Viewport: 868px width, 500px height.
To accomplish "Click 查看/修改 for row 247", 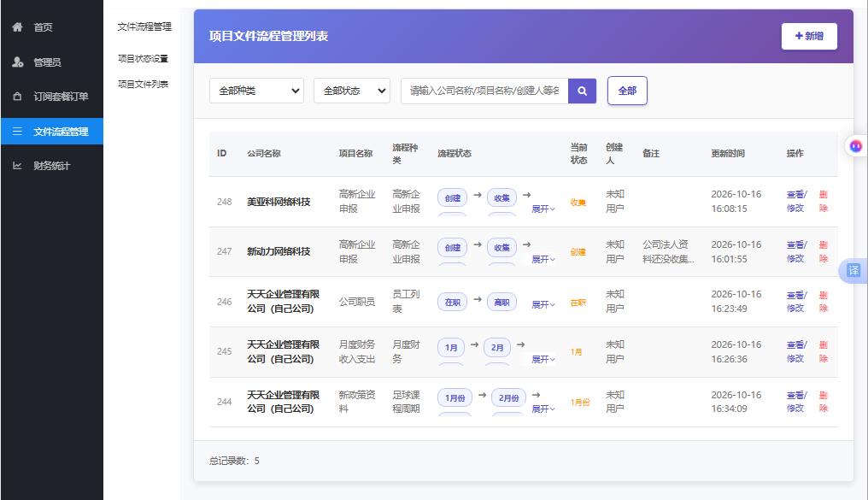I will click(796, 252).
